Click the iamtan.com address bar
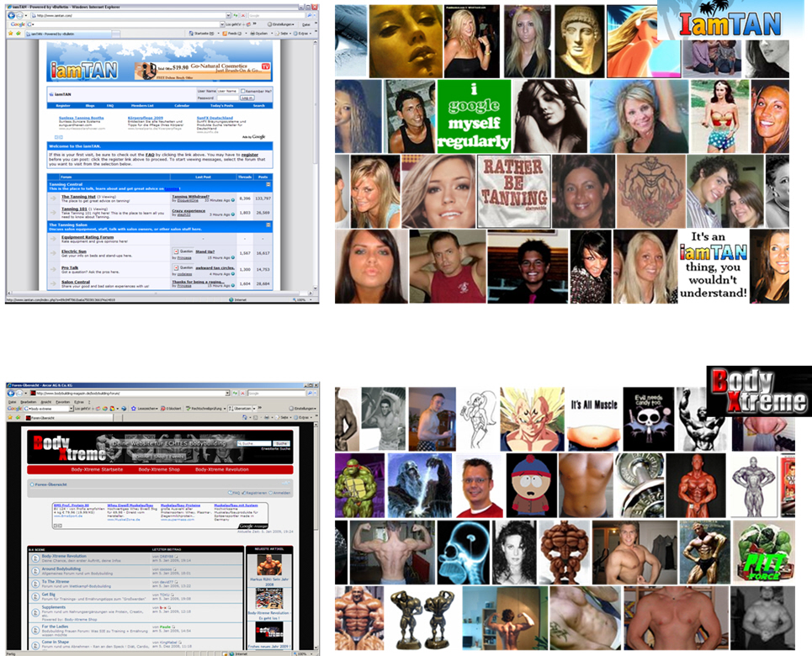 (129, 15)
